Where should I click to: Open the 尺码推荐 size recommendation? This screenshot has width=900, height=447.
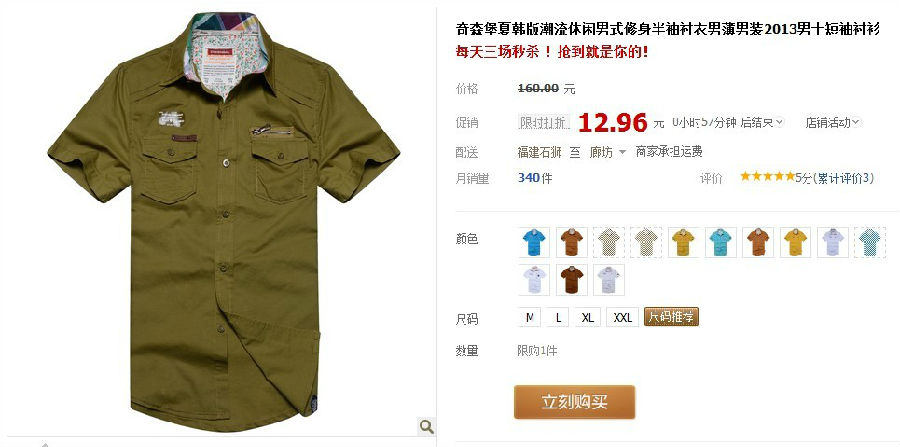[672, 317]
